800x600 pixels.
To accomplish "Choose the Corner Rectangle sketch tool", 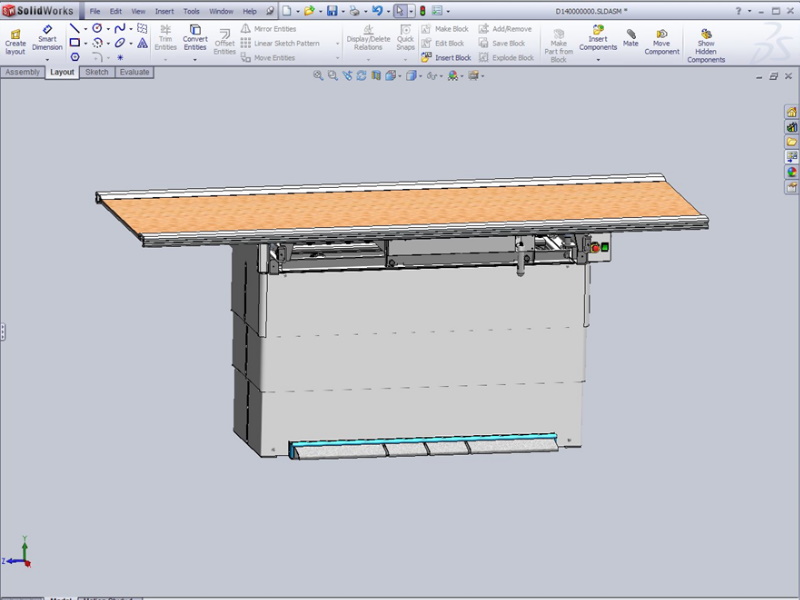I will pyautogui.click(x=75, y=43).
